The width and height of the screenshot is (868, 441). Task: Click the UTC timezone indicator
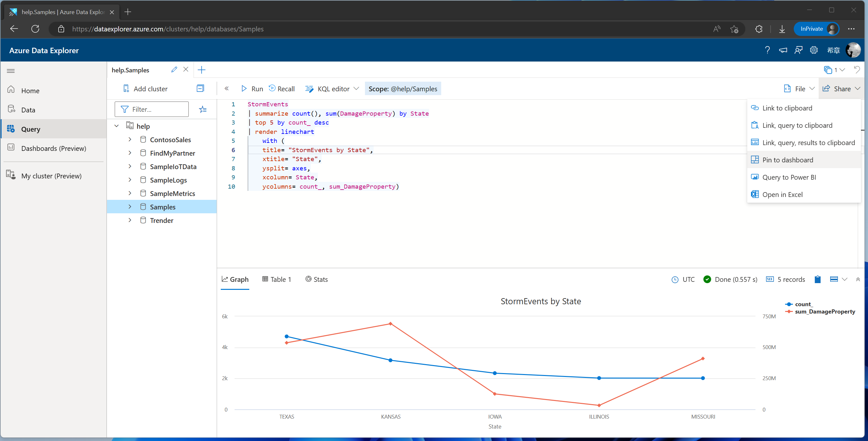coord(683,279)
